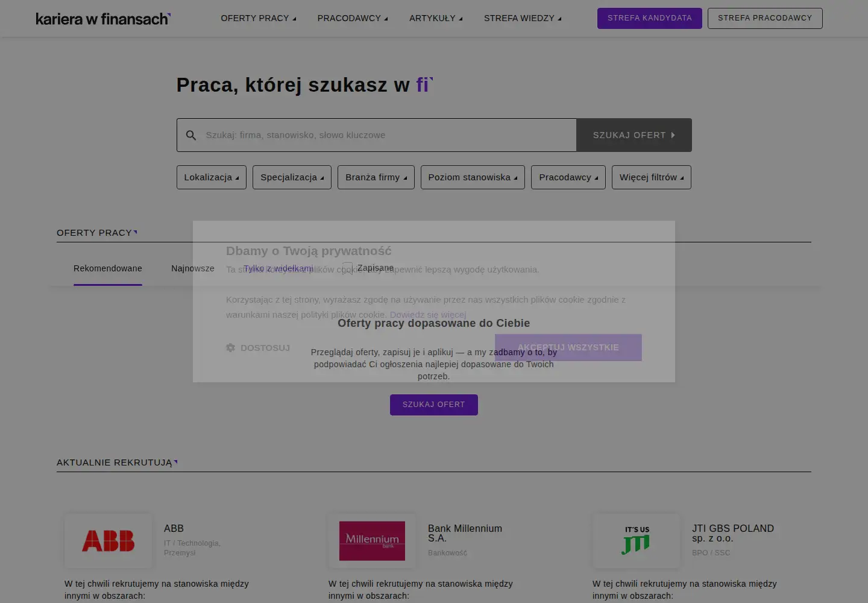The image size is (868, 603).
Task: Show the Więcej filtrów dropdown
Action: pos(652,177)
